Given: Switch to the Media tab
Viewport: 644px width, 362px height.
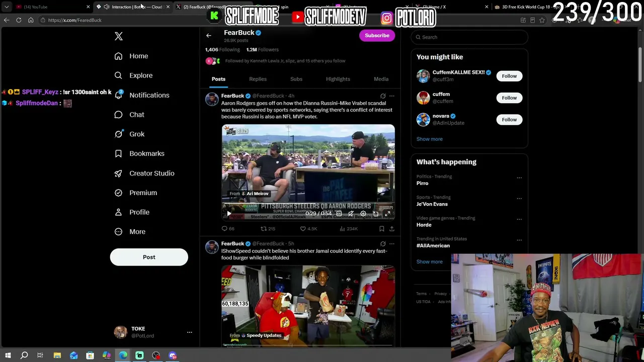Looking at the screenshot, I should (x=381, y=79).
